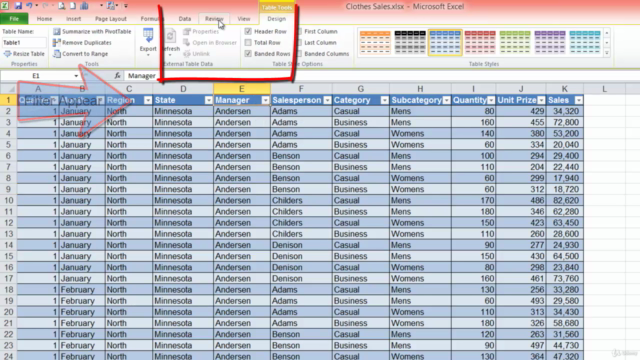Choose the purple table style

click(550, 42)
